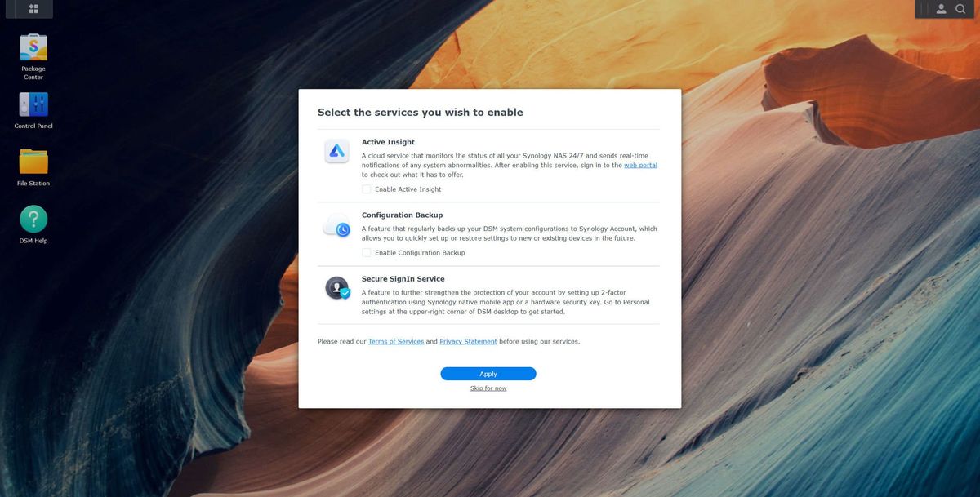This screenshot has width=980, height=497.
Task: Click the dialog title Select the services
Action: [420, 113]
